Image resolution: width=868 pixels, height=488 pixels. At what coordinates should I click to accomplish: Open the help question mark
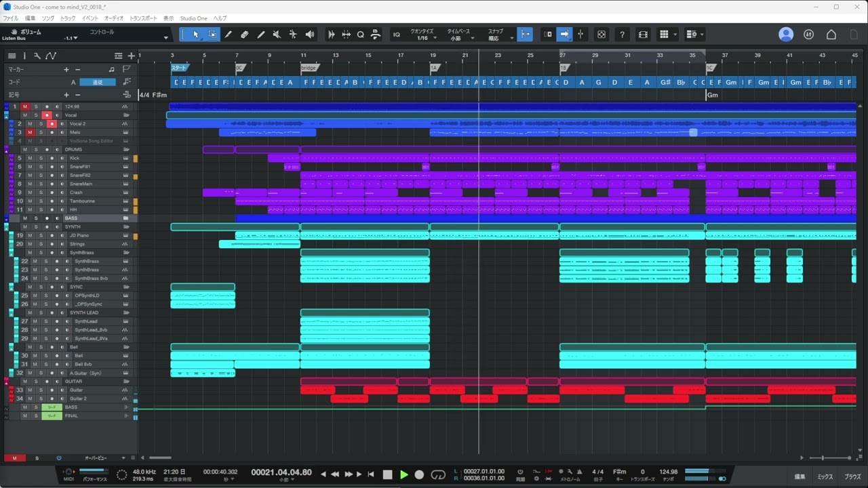(622, 35)
